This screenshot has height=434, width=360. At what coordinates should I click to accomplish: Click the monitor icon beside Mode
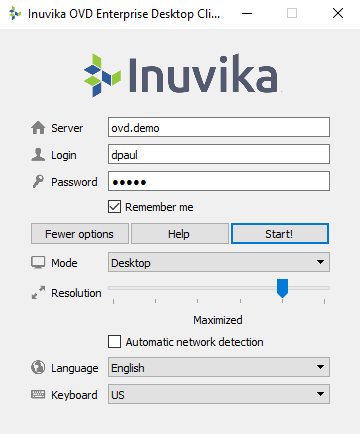point(38,263)
